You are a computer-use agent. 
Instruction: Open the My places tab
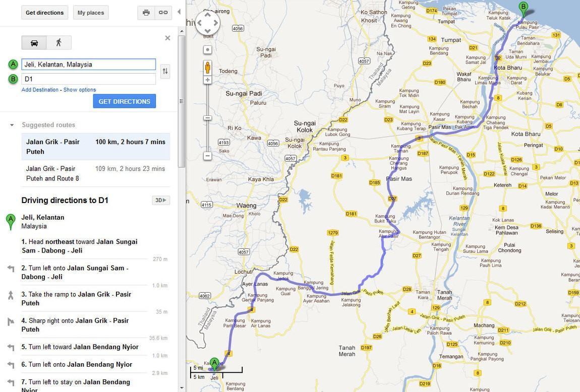coord(91,13)
